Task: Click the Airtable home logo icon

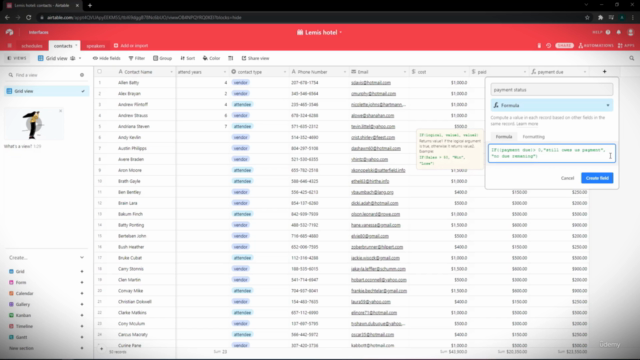Action: [x=9, y=32]
